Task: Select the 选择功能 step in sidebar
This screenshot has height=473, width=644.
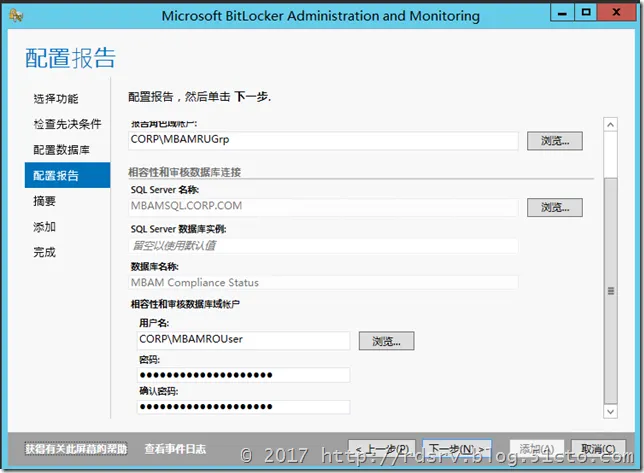Action: click(56, 99)
